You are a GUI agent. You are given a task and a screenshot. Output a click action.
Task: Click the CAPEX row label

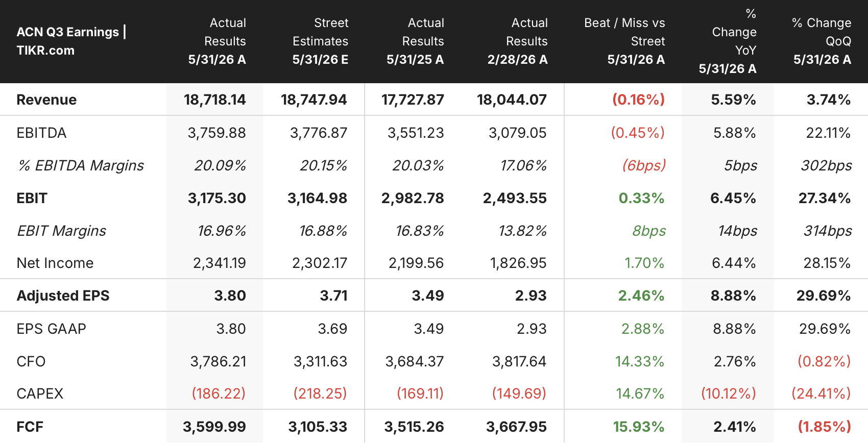tap(40, 393)
